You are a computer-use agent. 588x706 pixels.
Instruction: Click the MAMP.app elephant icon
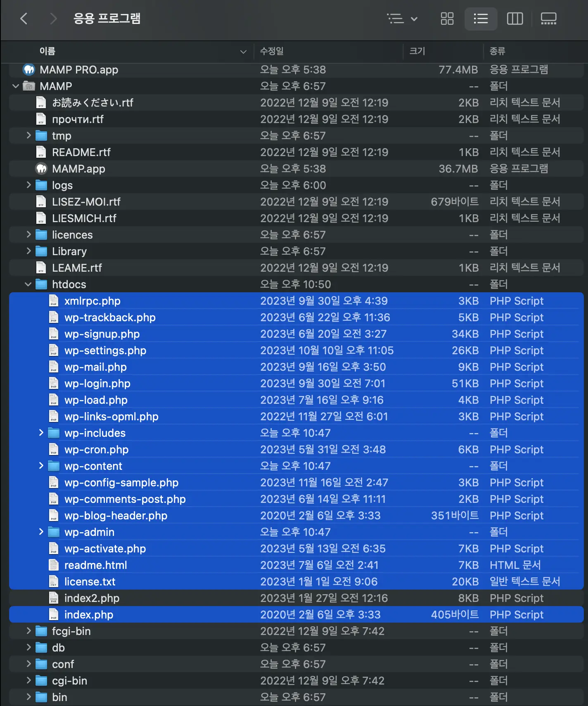point(41,169)
